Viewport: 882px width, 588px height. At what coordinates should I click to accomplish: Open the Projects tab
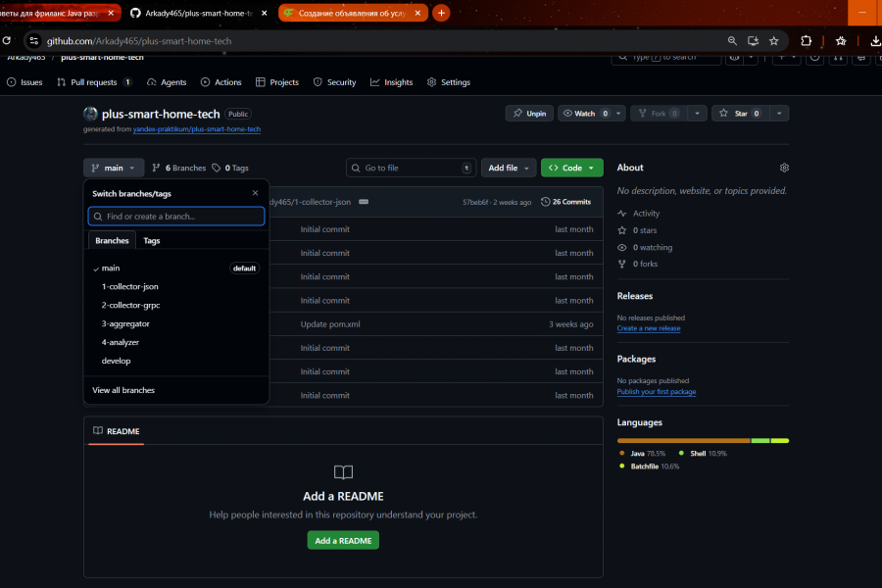tap(277, 82)
